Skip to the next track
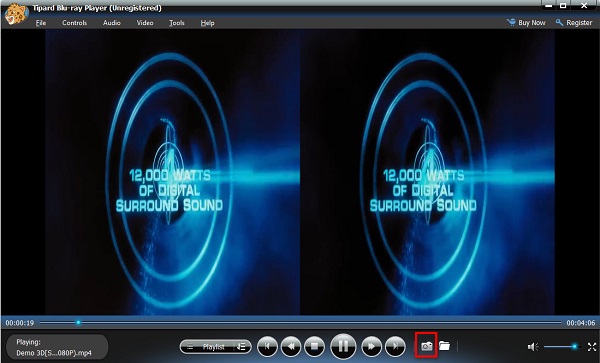600x363 pixels. tap(395, 347)
